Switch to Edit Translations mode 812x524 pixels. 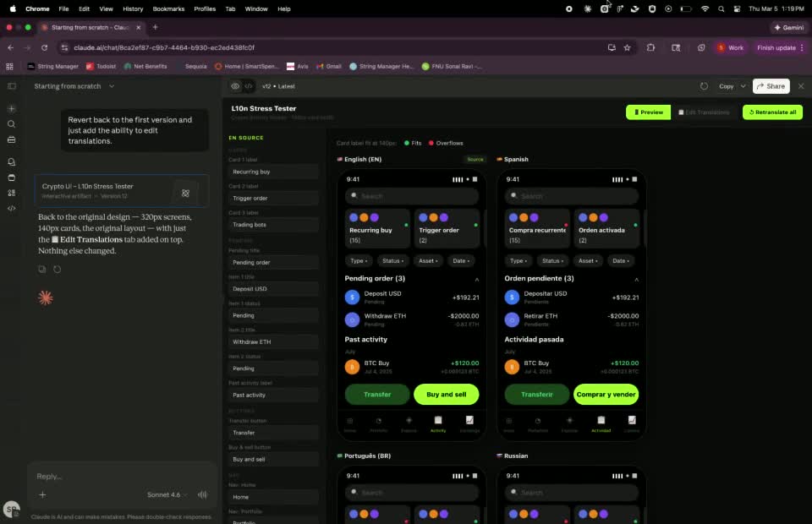pos(704,112)
